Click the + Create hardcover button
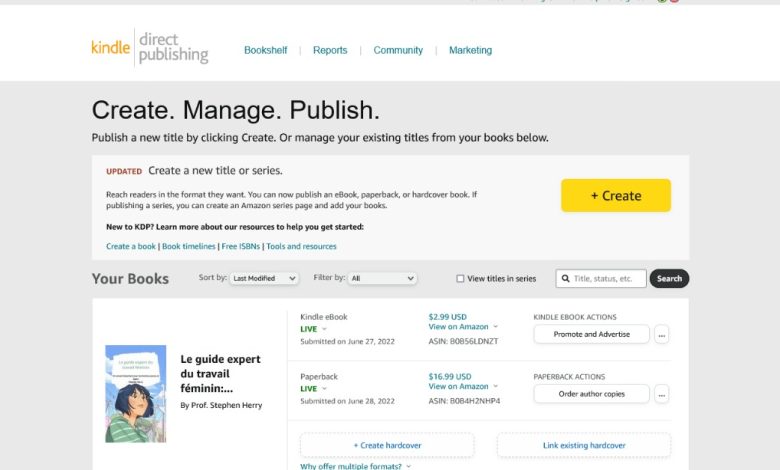 point(387,445)
